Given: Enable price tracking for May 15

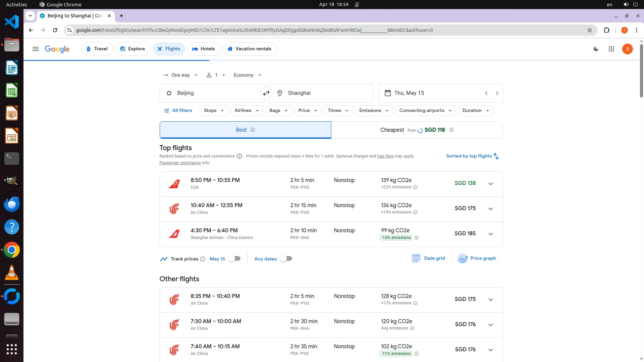Looking at the screenshot, I should (x=234, y=259).
